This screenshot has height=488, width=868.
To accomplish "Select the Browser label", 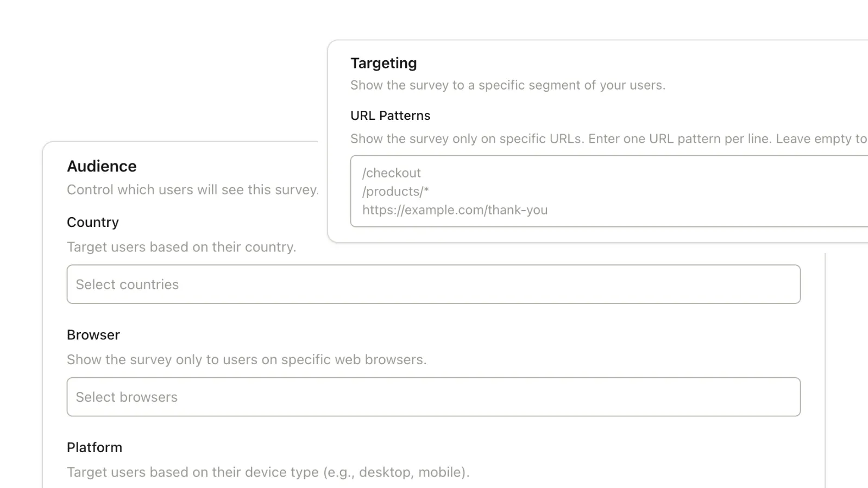I will click(93, 335).
